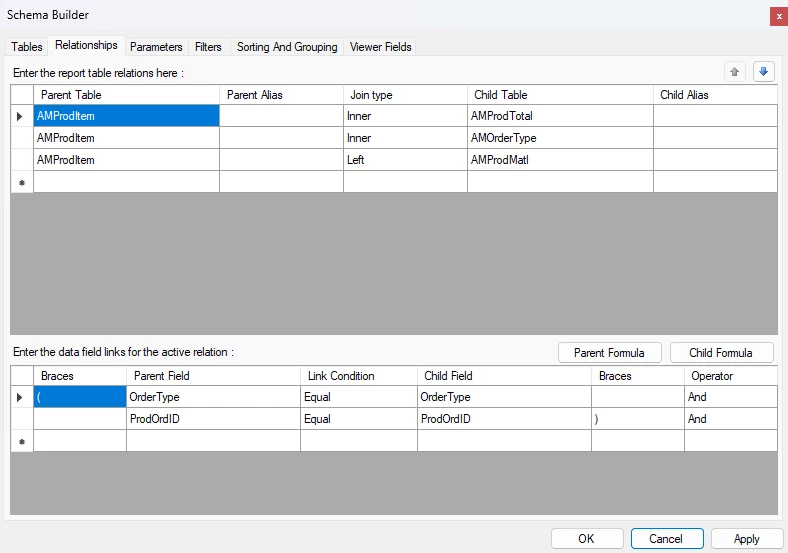Click the Parent Field column header
Image resolution: width=788 pixels, height=553 pixels.
pyautogui.click(x=214, y=376)
